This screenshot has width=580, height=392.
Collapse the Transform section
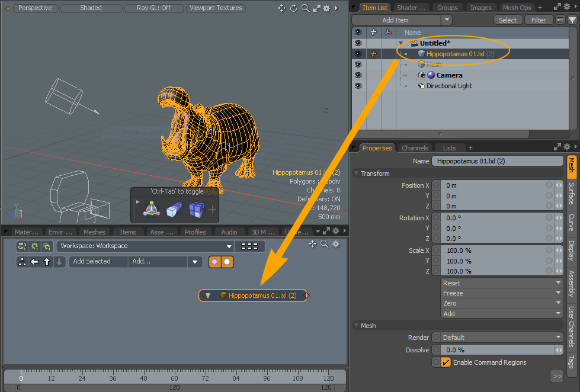[x=356, y=173]
